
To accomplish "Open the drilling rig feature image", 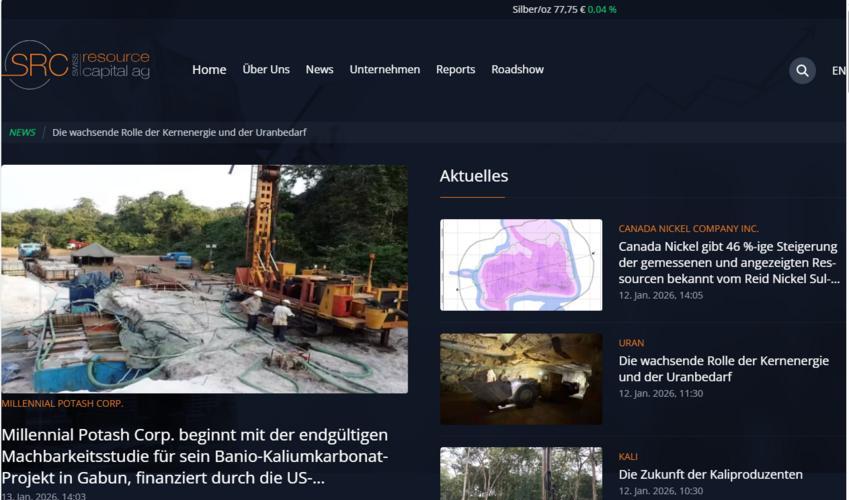I will coord(205,279).
